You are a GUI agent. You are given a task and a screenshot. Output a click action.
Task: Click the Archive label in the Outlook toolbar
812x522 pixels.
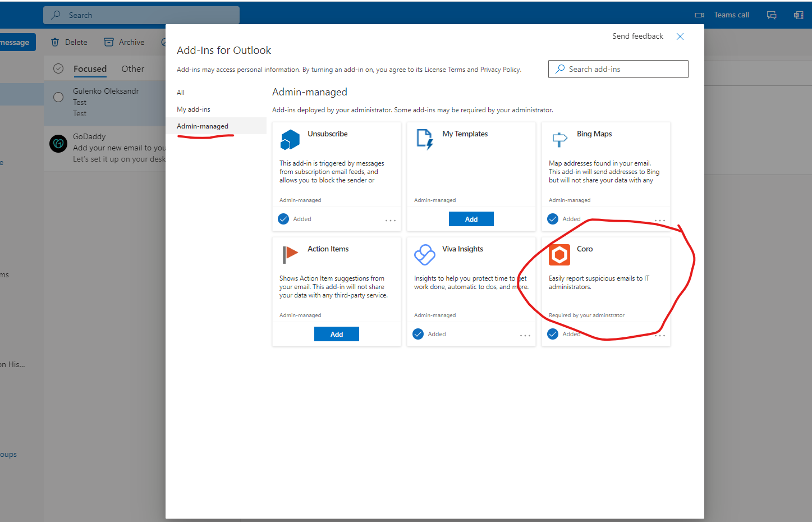(132, 42)
